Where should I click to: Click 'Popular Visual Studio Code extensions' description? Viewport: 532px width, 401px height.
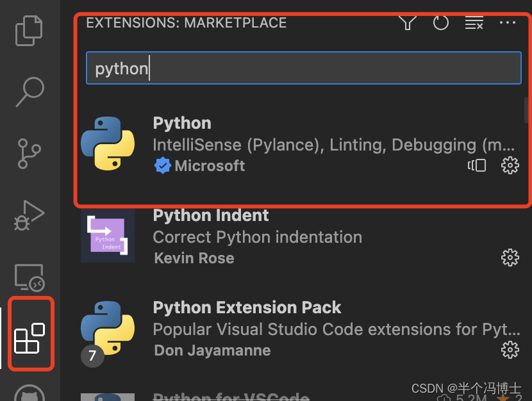[337, 329]
